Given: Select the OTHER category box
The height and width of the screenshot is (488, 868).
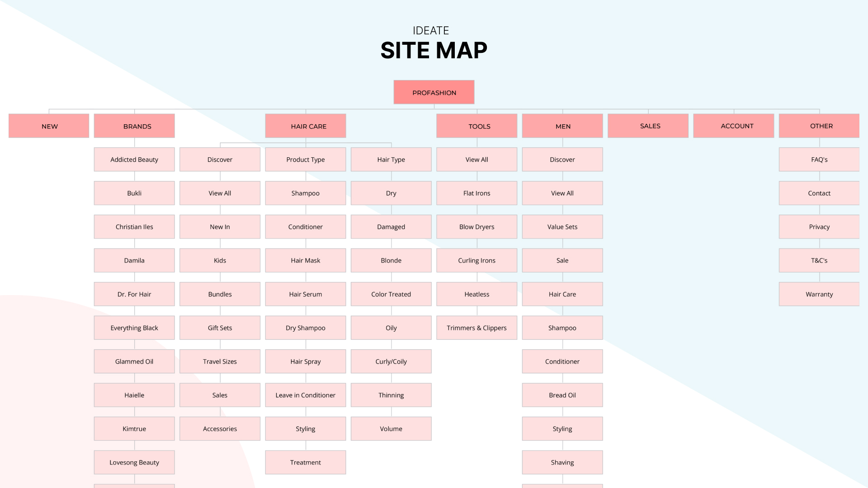Looking at the screenshot, I should [819, 126].
